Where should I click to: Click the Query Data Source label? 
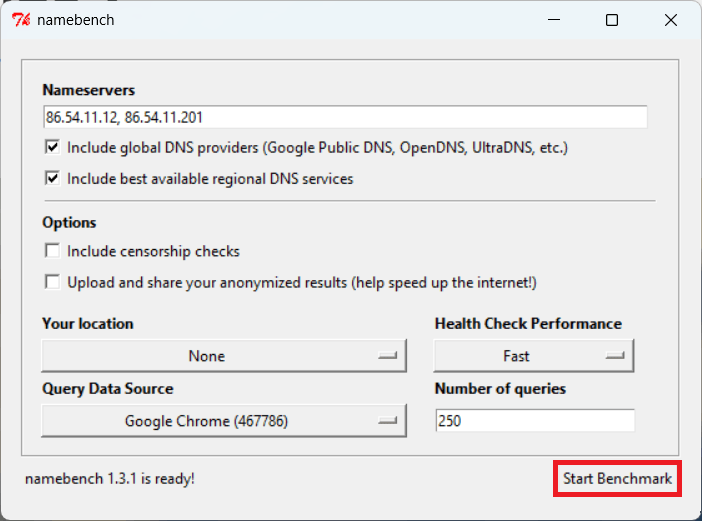click(x=107, y=389)
